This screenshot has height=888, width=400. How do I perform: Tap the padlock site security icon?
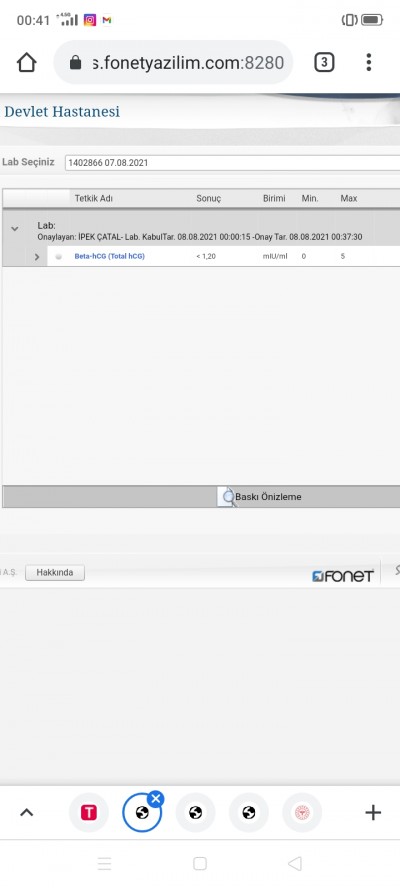[75, 62]
